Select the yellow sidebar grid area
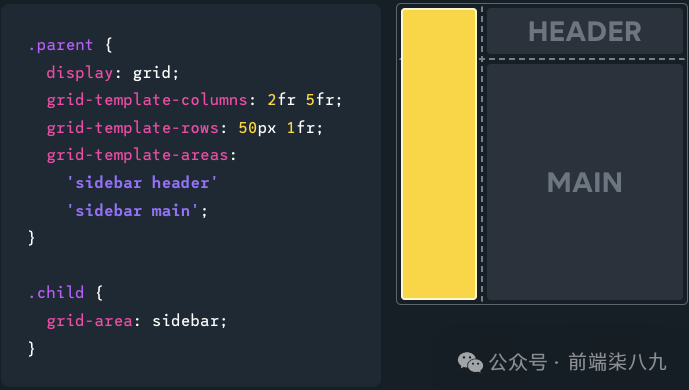This screenshot has width=689, height=390. [439, 154]
